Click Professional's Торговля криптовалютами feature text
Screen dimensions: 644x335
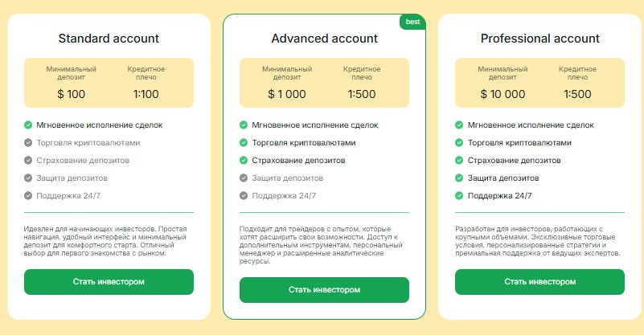coord(519,142)
